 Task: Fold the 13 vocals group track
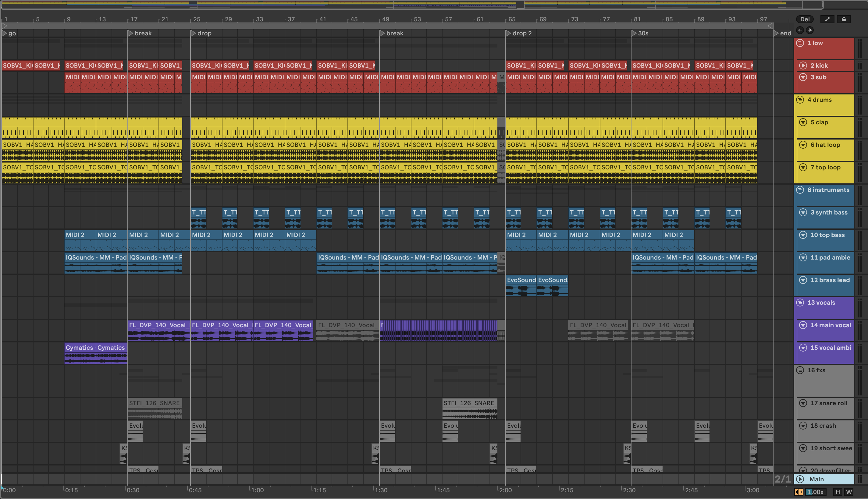[x=800, y=303]
